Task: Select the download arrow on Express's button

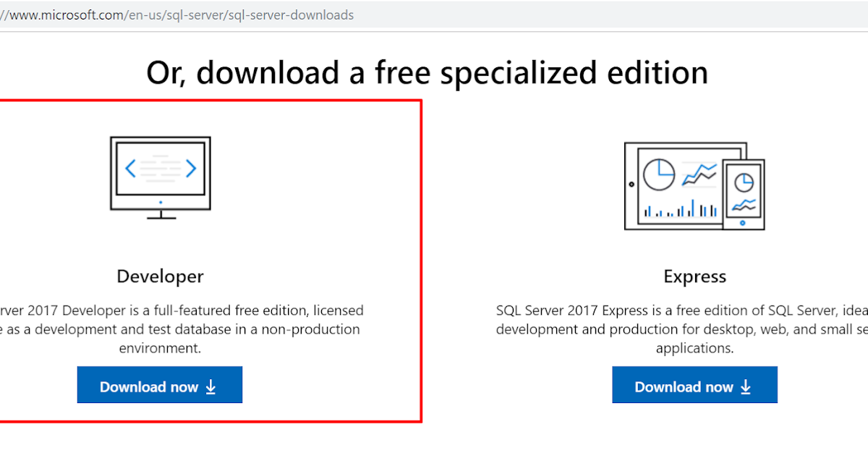Action: [x=745, y=387]
